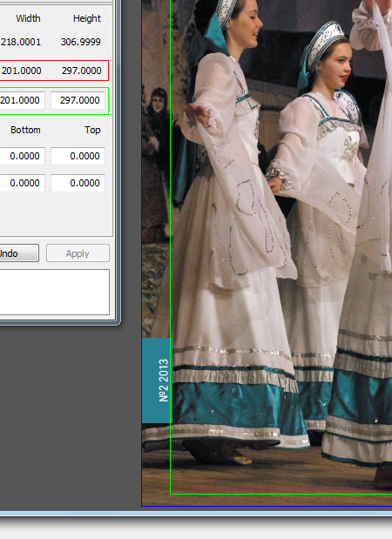Click the Top column label

click(92, 130)
